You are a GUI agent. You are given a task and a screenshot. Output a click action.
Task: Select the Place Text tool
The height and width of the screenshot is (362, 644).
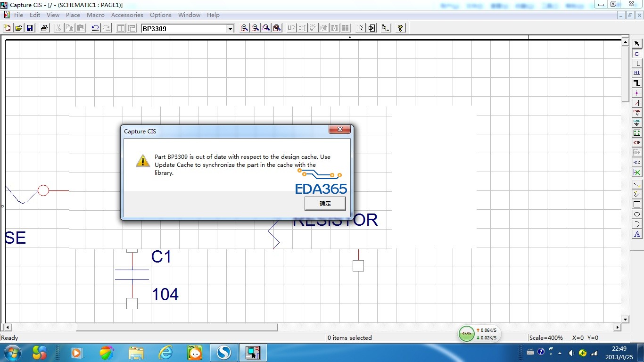(x=637, y=234)
